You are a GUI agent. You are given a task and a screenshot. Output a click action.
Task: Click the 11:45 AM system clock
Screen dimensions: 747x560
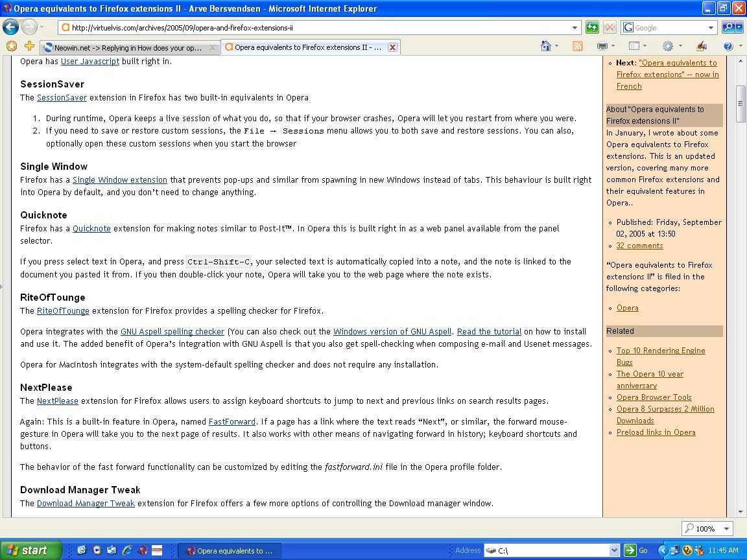[x=723, y=550]
